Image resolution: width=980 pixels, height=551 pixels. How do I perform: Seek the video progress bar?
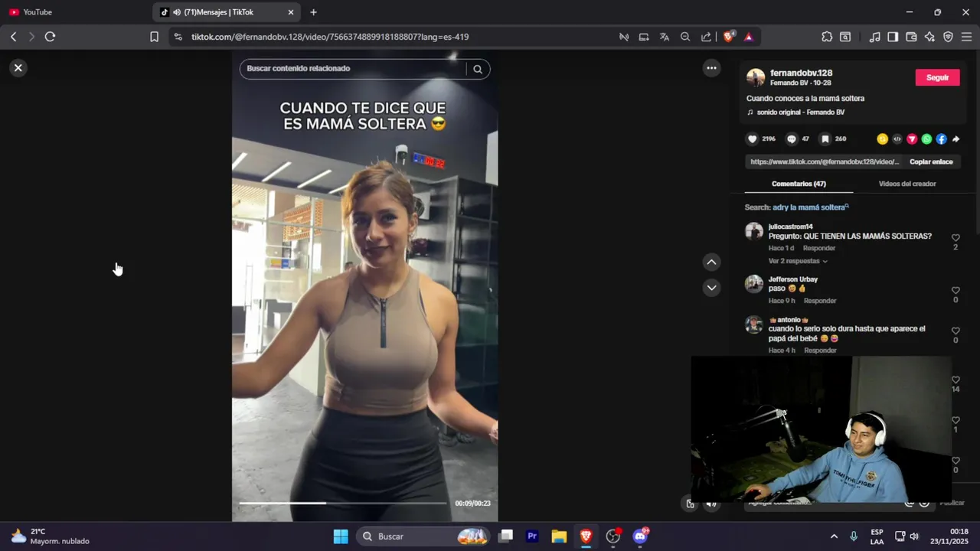342,503
